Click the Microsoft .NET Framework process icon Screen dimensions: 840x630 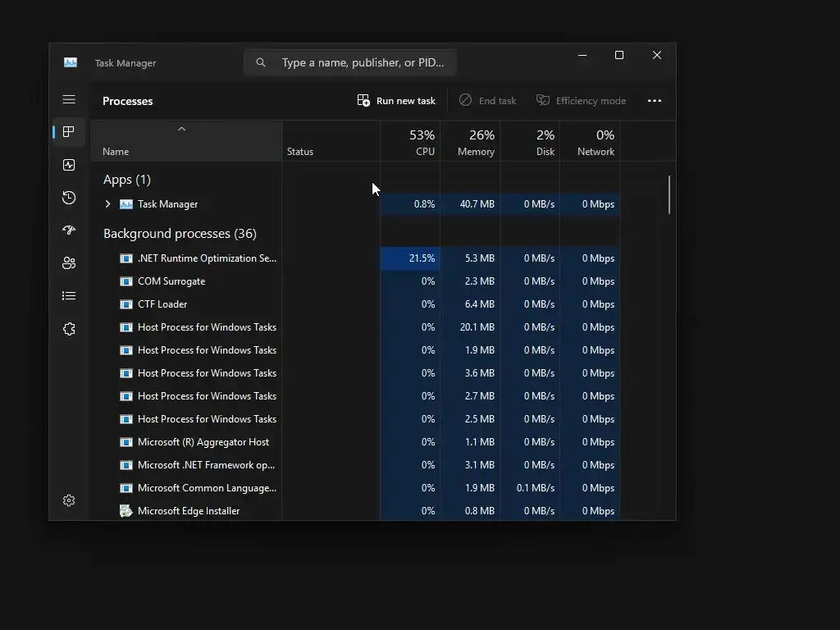126,465
